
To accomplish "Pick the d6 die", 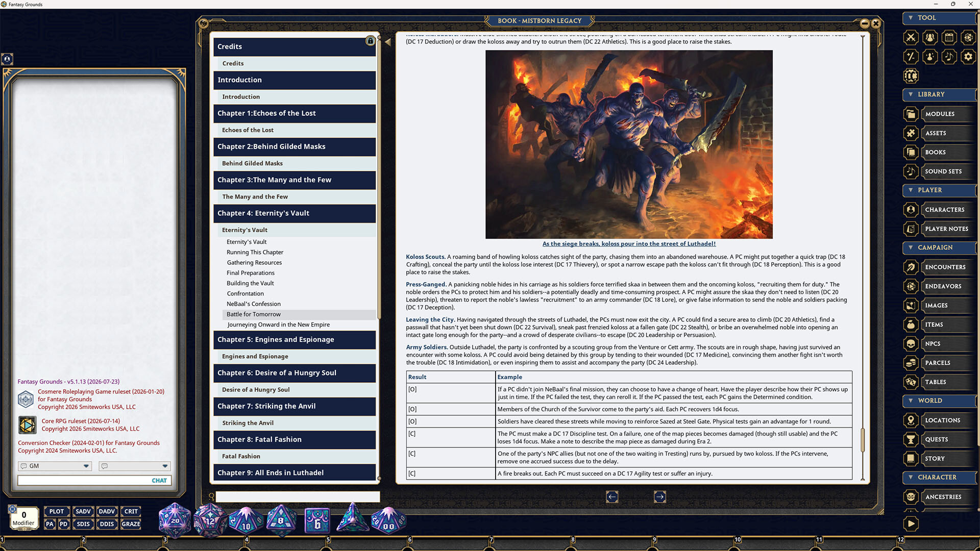I will pos(317,521).
